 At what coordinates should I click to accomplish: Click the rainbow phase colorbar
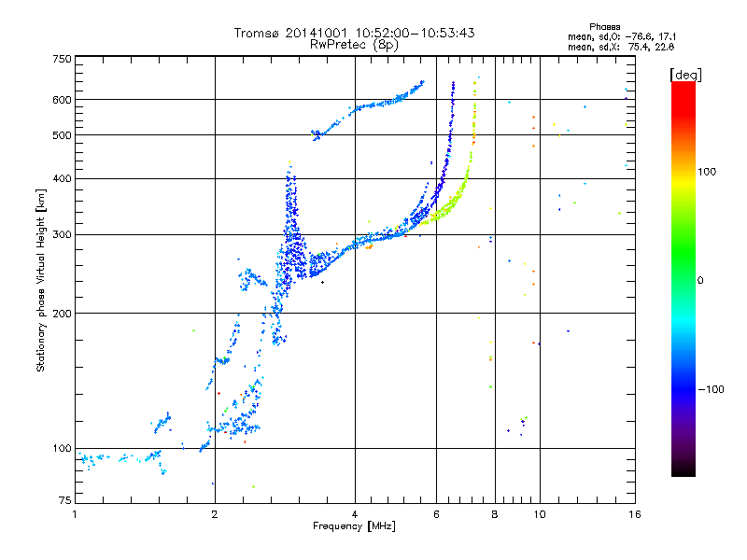click(684, 278)
